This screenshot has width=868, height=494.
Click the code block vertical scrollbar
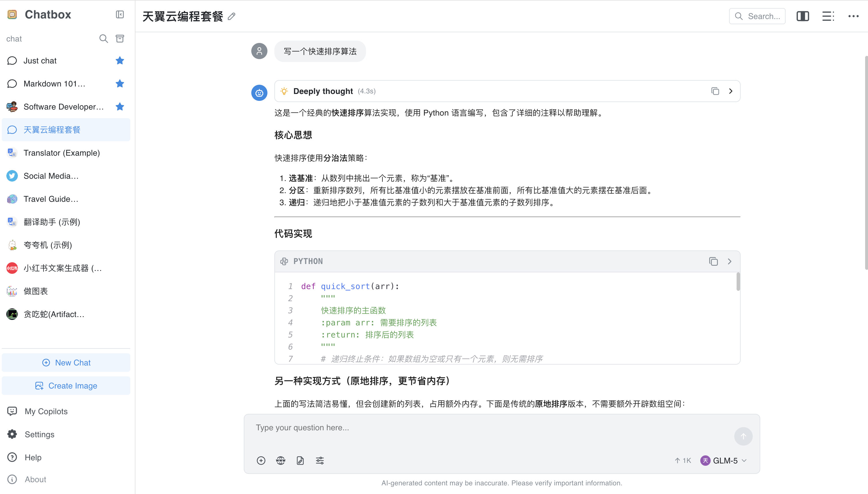click(738, 282)
